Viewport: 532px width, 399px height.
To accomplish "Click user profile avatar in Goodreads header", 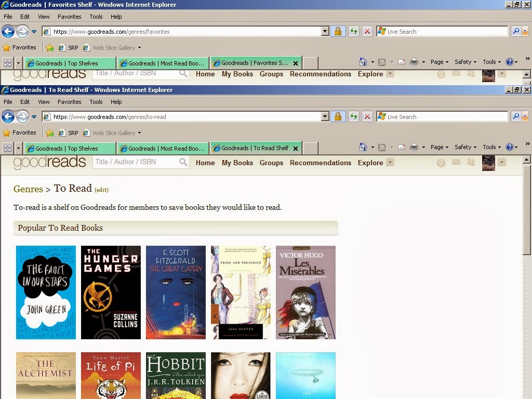I will (x=488, y=163).
